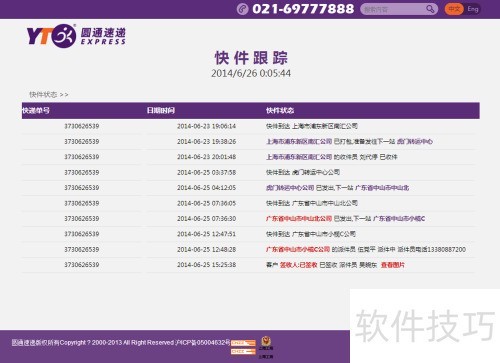The width and height of the screenshot is (500, 363).
Task: Click the police badge icon in footer
Action: pyautogui.click(x=266, y=341)
